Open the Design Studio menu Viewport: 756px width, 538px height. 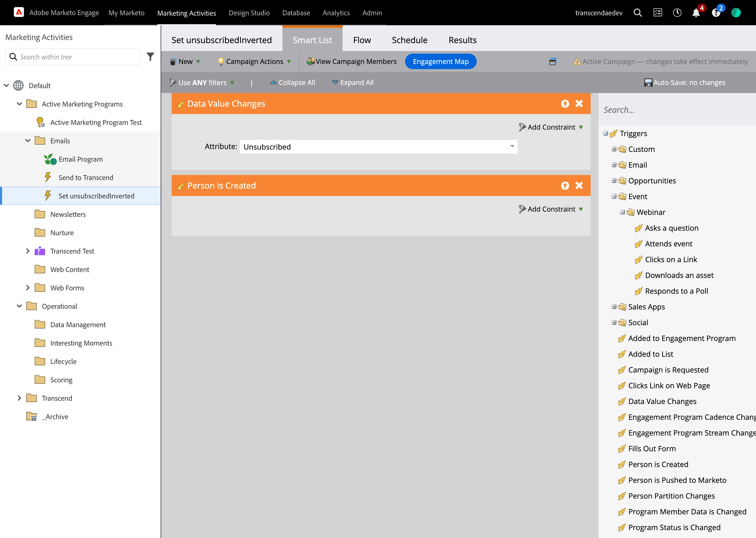click(249, 13)
